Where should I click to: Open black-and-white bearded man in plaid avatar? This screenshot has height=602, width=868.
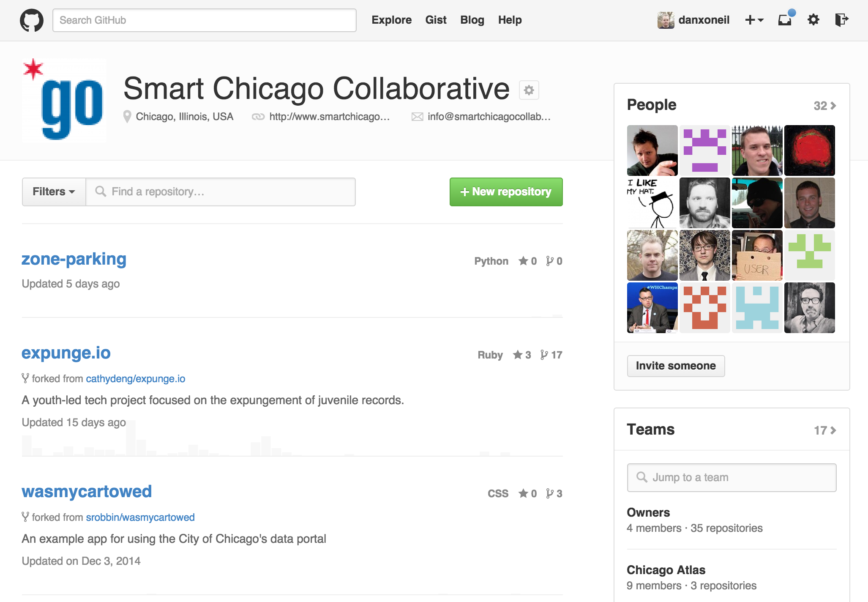click(x=705, y=203)
